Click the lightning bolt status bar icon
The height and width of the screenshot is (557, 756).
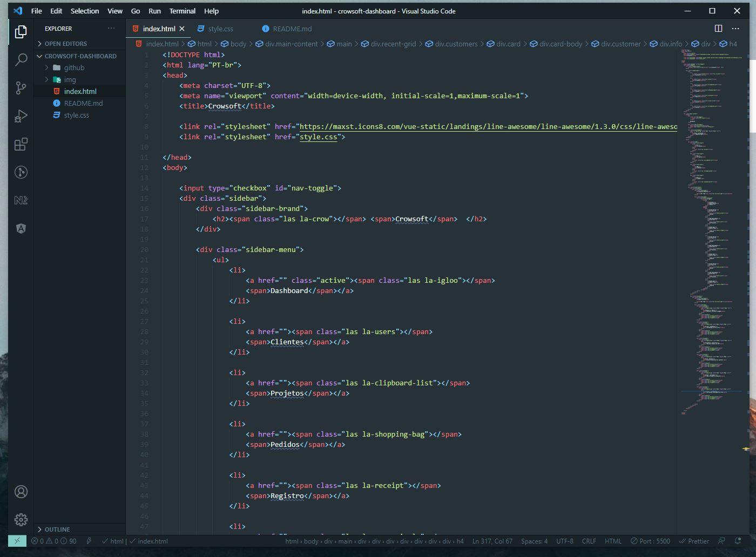pos(89,541)
